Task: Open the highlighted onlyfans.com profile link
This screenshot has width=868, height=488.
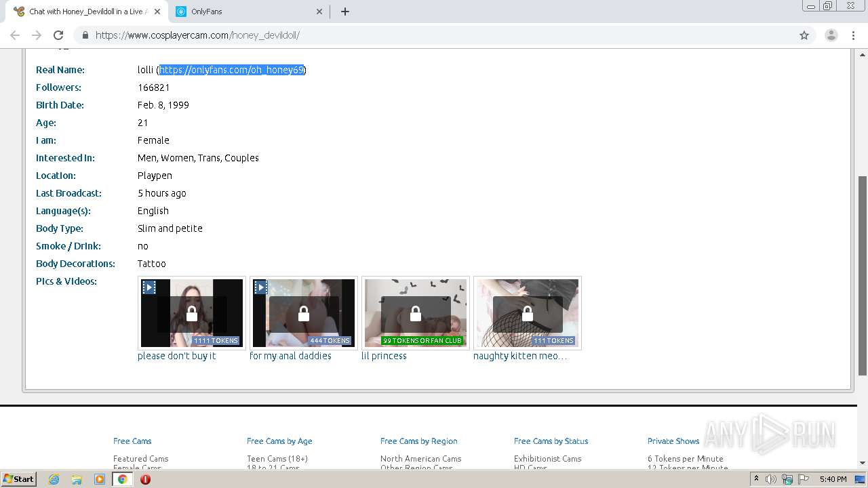Action: click(x=232, y=70)
